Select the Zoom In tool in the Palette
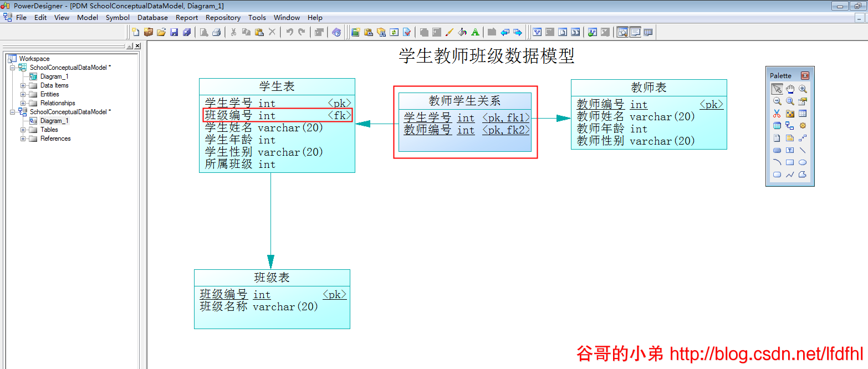The height and width of the screenshot is (369, 868). pyautogui.click(x=803, y=89)
